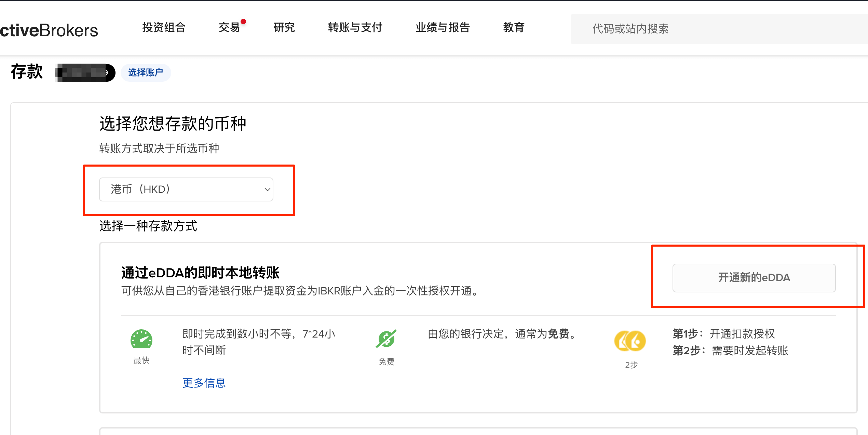Open the 业绩与报告 menu
This screenshot has height=435, width=868.
point(443,27)
